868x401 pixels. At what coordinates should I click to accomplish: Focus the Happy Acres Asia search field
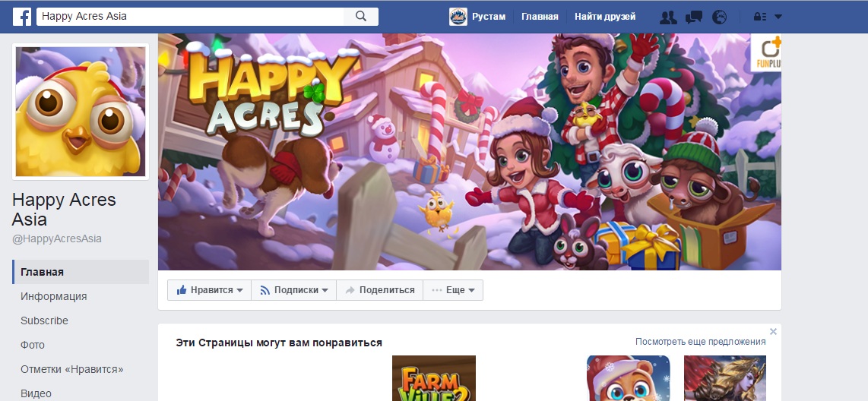click(x=190, y=17)
